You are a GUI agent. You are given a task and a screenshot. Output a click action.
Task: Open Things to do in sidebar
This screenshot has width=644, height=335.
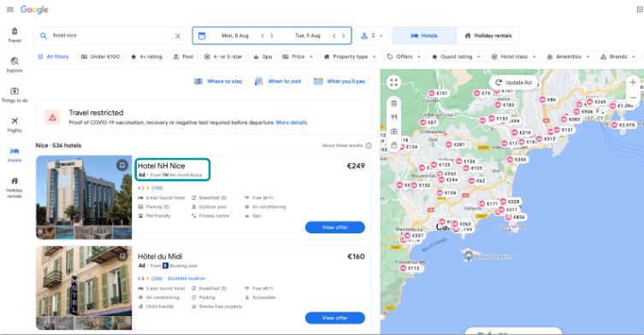coord(15,95)
